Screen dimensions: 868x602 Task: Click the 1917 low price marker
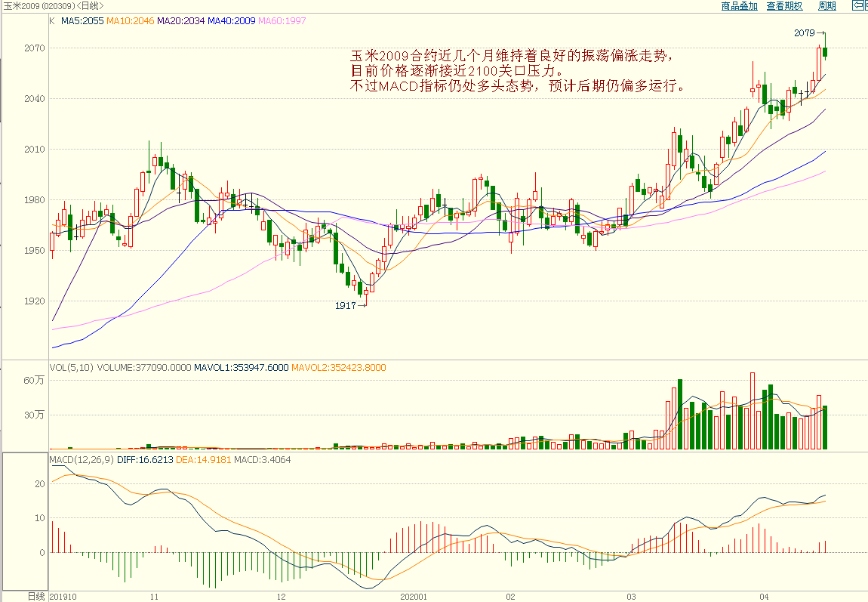pos(346,306)
